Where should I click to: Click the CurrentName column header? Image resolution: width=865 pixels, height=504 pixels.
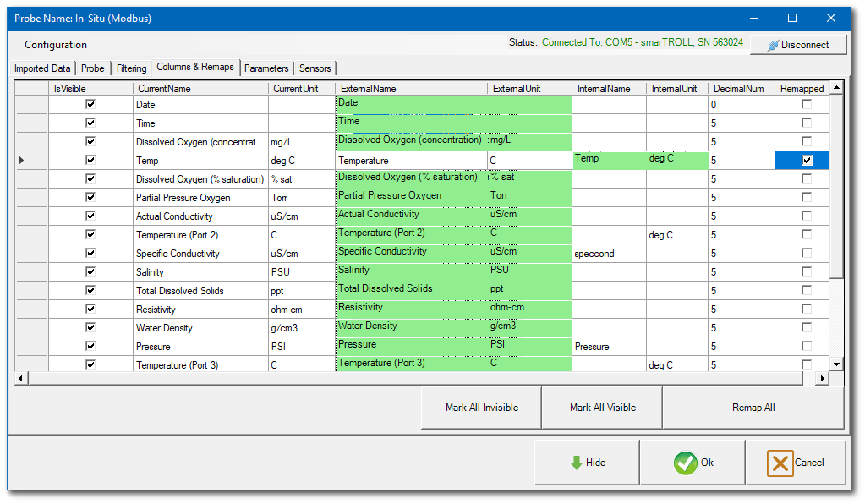coord(200,88)
